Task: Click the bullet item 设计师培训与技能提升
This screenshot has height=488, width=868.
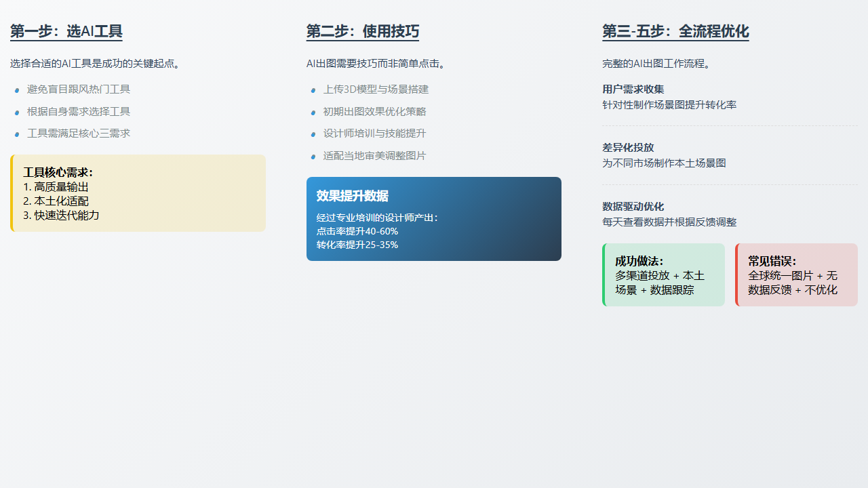Action: click(375, 134)
